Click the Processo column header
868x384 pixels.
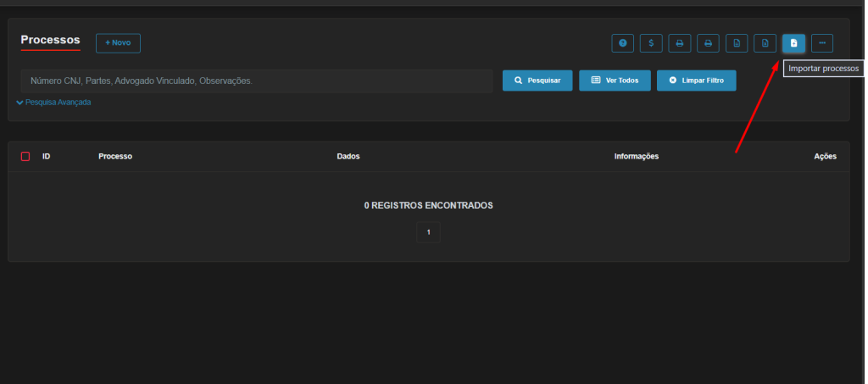pyautogui.click(x=115, y=157)
